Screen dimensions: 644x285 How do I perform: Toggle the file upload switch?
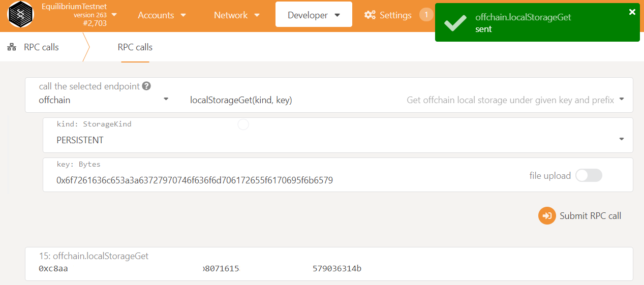pyautogui.click(x=589, y=176)
